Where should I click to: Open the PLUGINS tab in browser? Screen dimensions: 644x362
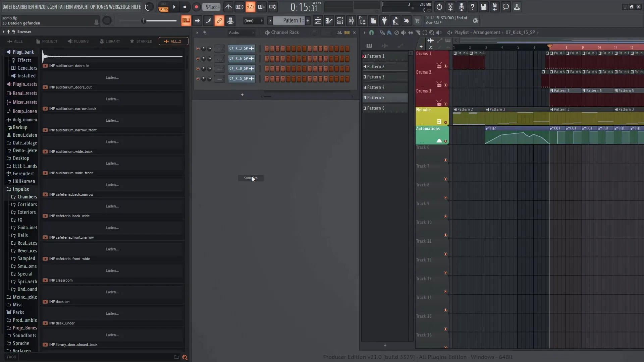click(x=78, y=41)
